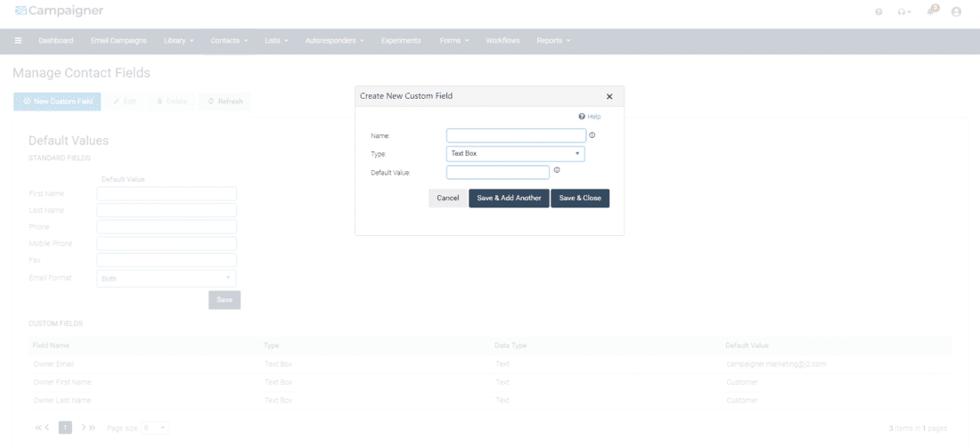Open the Contacts menu

[x=229, y=41]
